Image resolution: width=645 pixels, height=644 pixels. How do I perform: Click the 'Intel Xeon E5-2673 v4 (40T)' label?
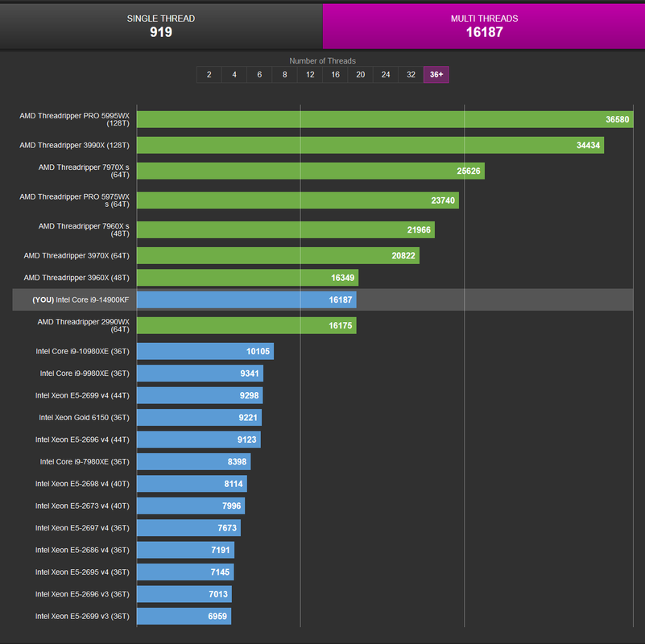click(82, 506)
